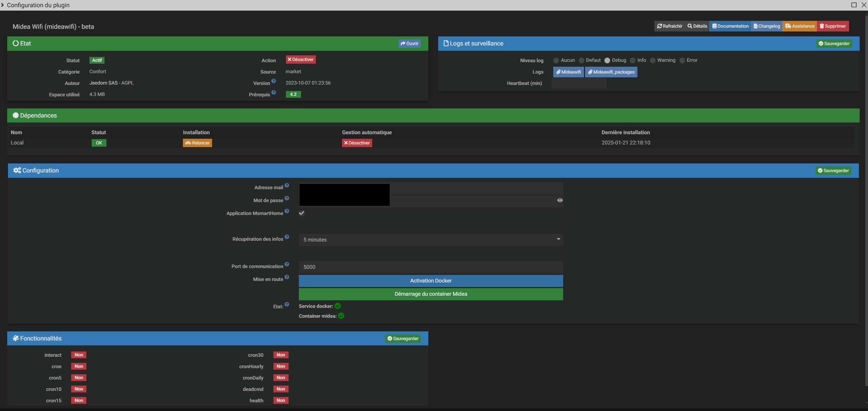Click the Application MsmartHome help icon
The height and width of the screenshot is (411, 868).
coord(287,211)
